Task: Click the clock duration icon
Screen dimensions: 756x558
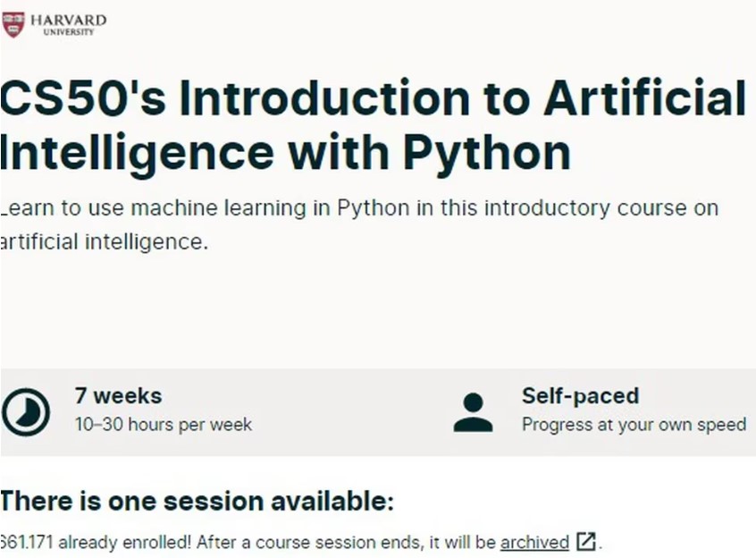Action: (x=26, y=412)
